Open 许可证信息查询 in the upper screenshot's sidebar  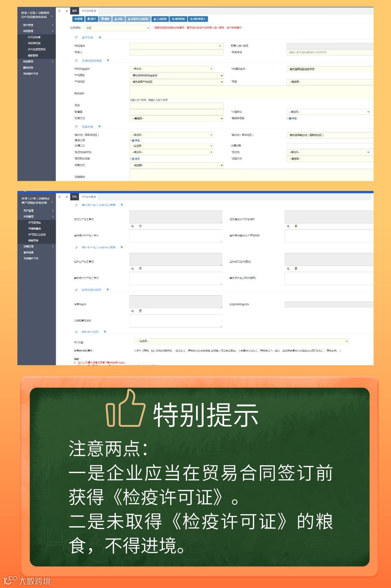(x=37, y=49)
